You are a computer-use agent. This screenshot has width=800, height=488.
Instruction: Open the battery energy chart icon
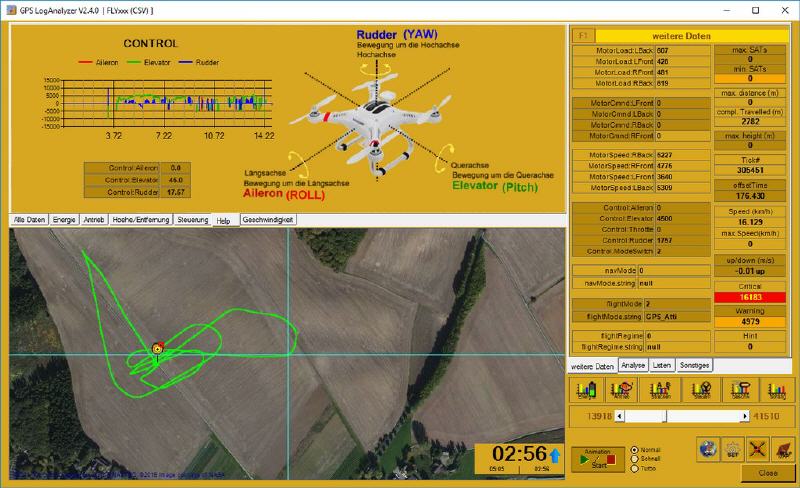[x=586, y=390]
